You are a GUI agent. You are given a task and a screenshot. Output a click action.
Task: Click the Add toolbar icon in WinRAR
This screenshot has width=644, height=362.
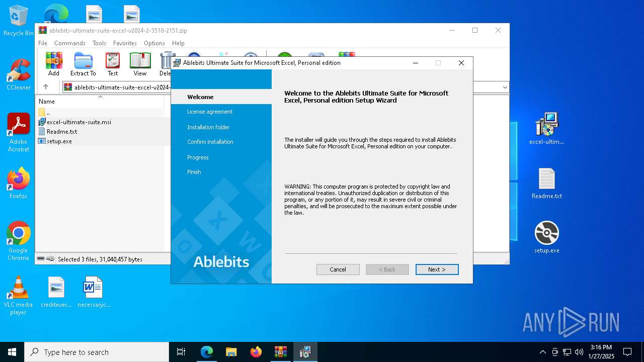[x=54, y=64]
